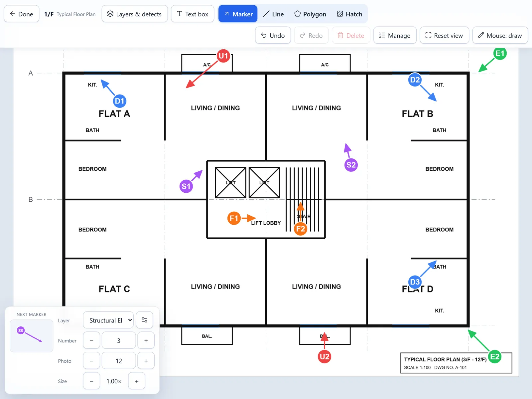
Task: Toggle Mouse: draw mode
Action: [500, 35]
